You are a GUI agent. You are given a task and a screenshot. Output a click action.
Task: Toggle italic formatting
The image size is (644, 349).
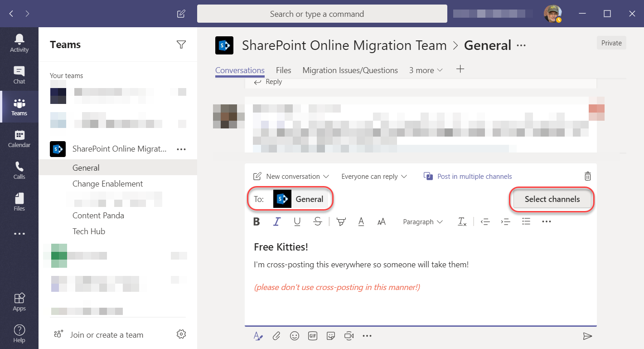pos(277,221)
